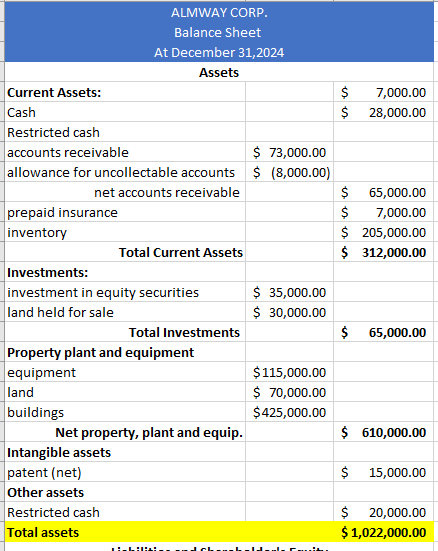Select the $35,000.00 equity securities value
Viewport: 438px width, 551px height.
point(290,292)
